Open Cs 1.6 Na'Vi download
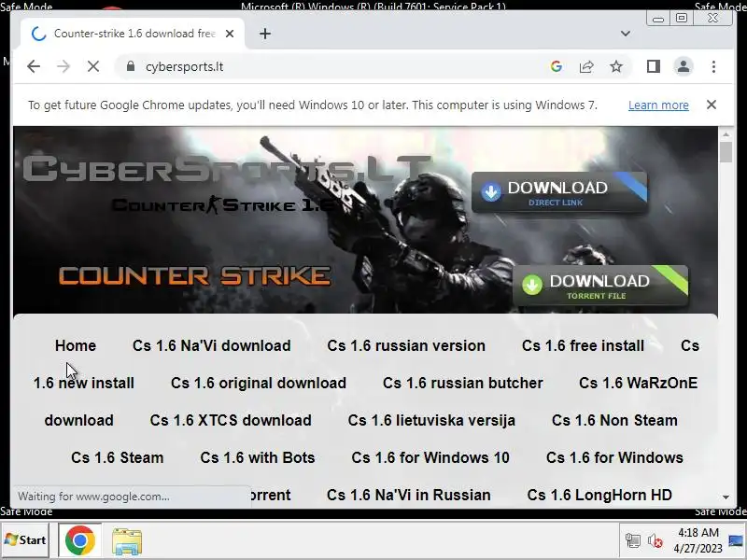The height and width of the screenshot is (560, 747). [212, 345]
